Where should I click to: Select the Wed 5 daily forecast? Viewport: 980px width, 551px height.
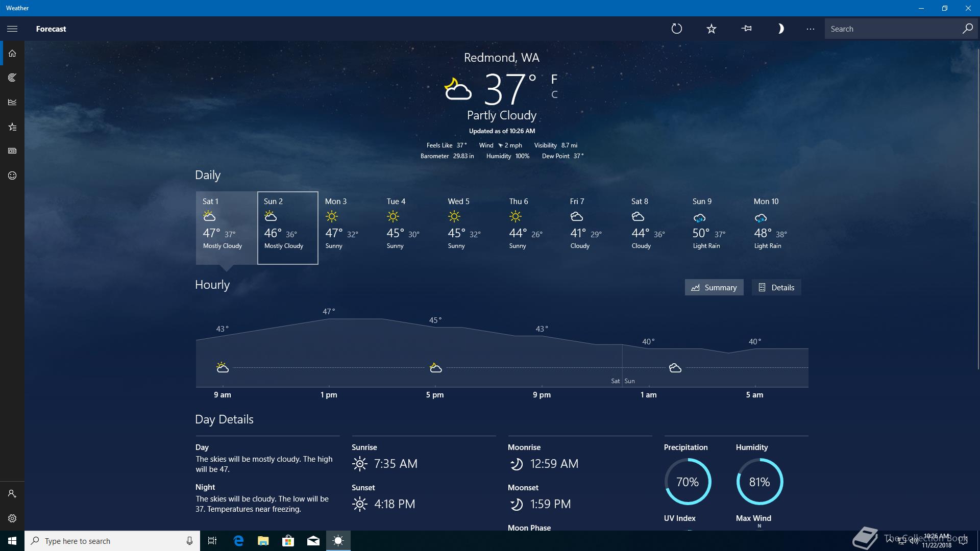471,228
